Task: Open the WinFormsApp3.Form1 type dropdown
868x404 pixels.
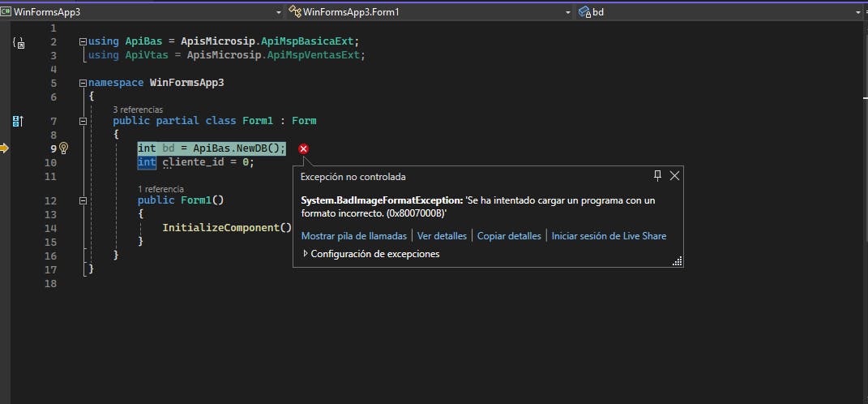Action: pos(567,12)
